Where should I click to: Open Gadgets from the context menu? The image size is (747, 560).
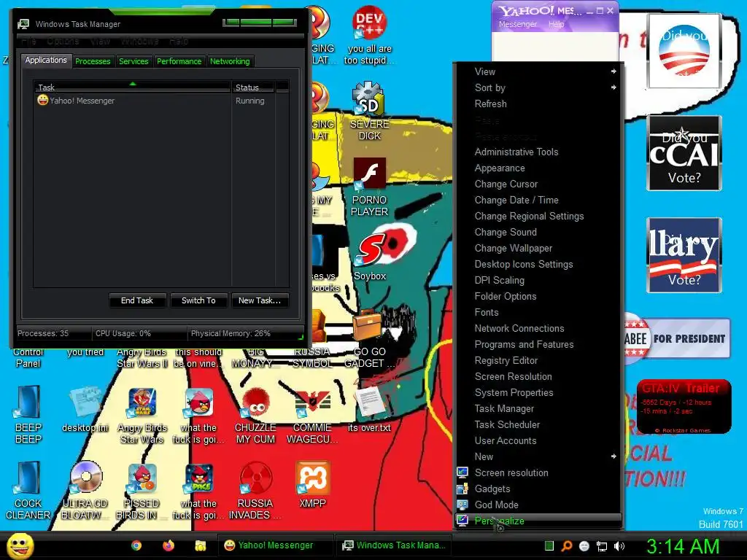click(x=538, y=489)
